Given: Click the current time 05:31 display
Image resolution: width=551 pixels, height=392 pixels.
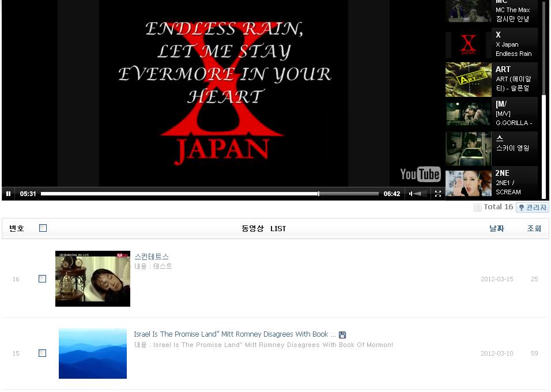Looking at the screenshot, I should (x=28, y=194).
